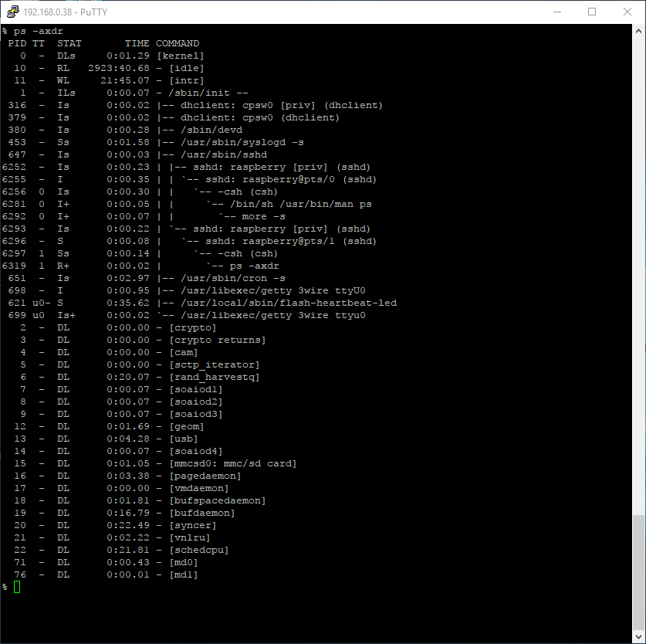This screenshot has height=644, width=646.
Task: Click the window title '192.168.0.38 - PuTTY'
Action: [65, 12]
